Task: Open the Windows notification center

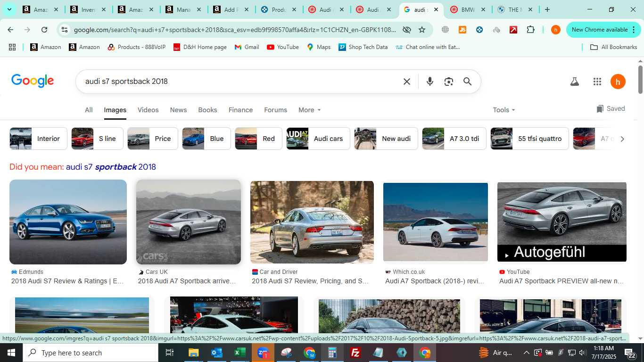Action: click(x=630, y=353)
